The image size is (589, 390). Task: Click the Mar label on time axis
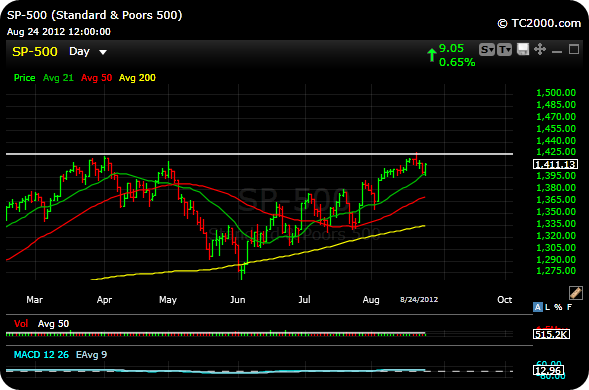[x=35, y=300]
